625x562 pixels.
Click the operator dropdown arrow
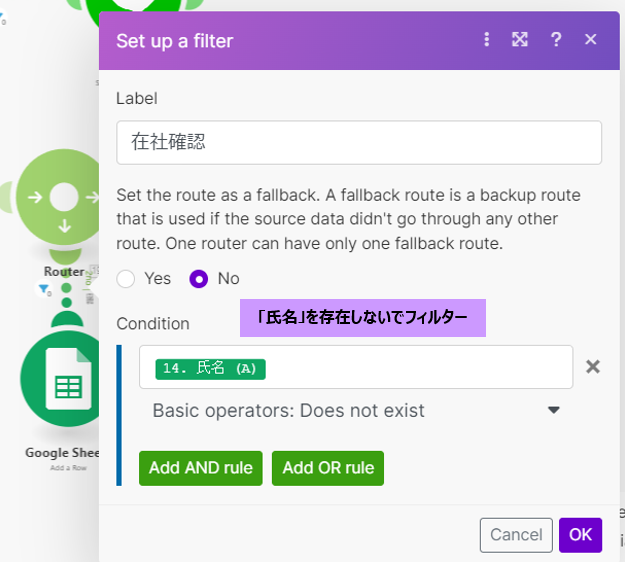click(554, 410)
